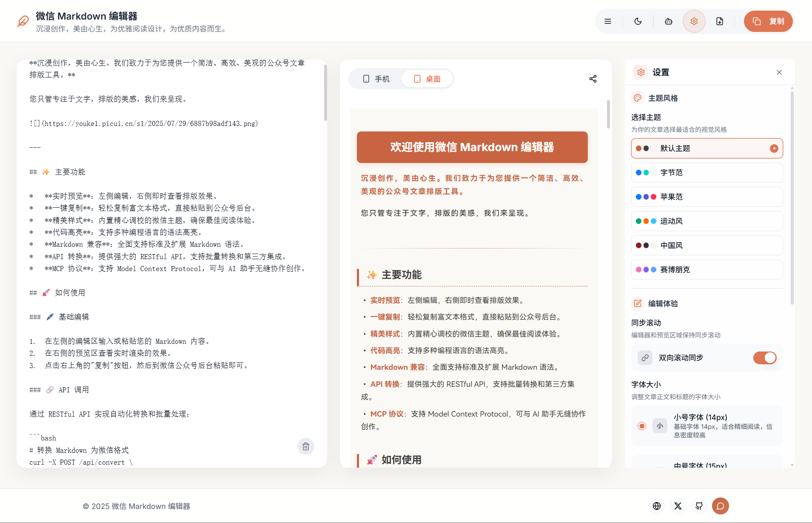This screenshot has height=523, width=812.
Task: Click the gear icon beside 设置 title
Action: tap(641, 72)
